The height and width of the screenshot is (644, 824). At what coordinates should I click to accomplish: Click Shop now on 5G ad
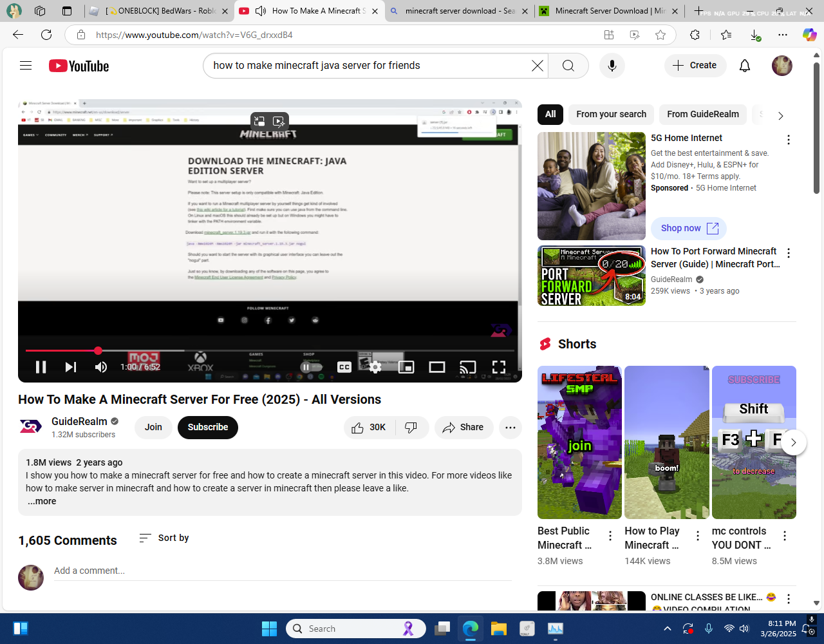coord(689,228)
